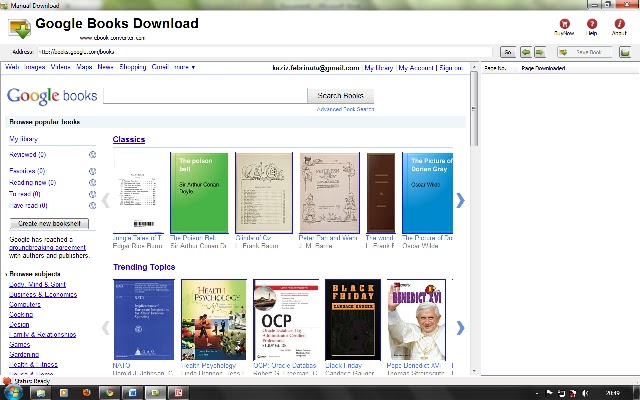Click the icon next to Reading now shelf

coord(93,182)
